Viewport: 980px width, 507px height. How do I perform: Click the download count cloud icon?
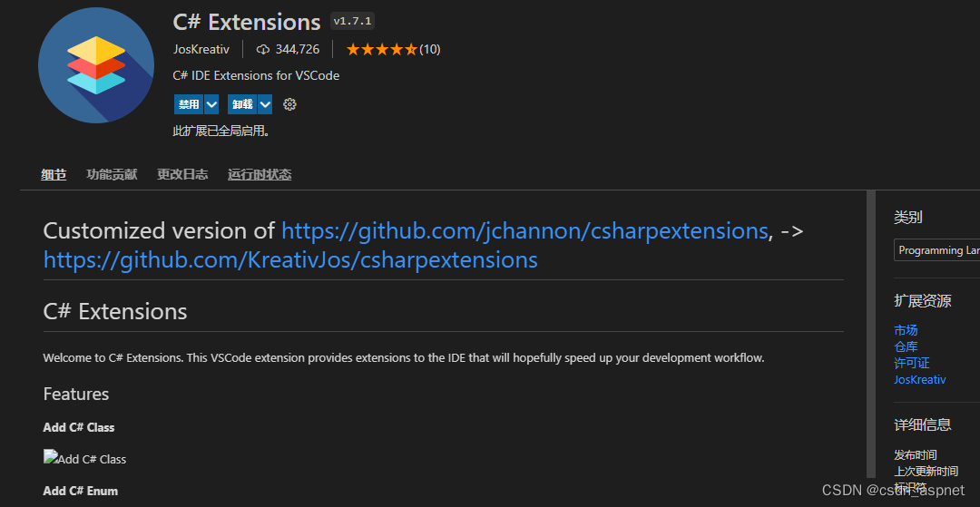[263, 49]
